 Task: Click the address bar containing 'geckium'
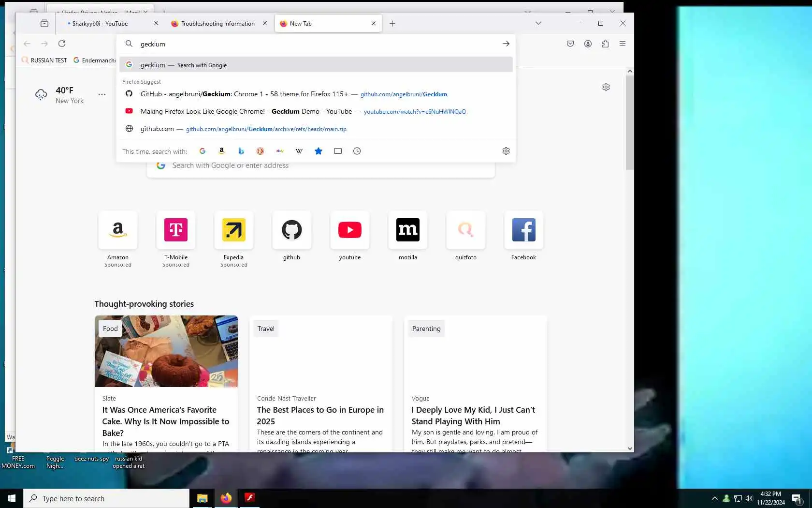point(316,44)
